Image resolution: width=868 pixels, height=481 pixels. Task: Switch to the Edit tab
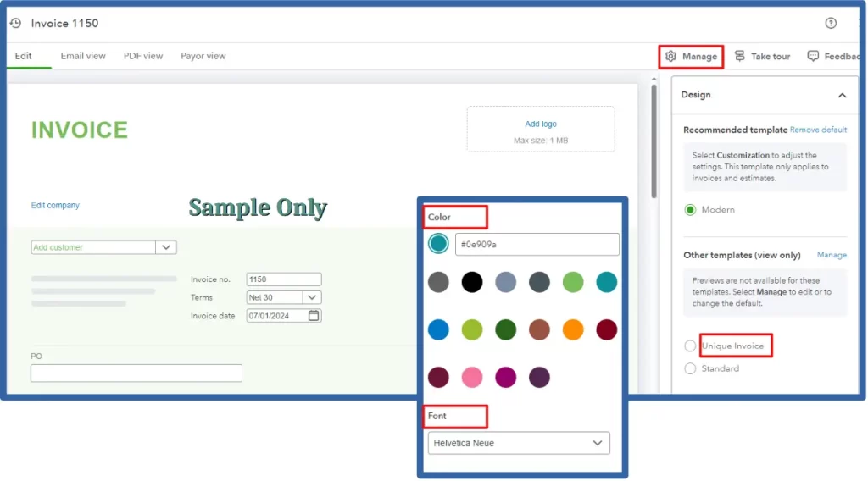[23, 56]
